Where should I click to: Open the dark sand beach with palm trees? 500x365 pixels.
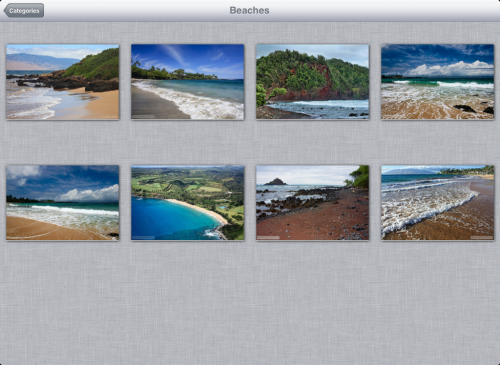188,82
